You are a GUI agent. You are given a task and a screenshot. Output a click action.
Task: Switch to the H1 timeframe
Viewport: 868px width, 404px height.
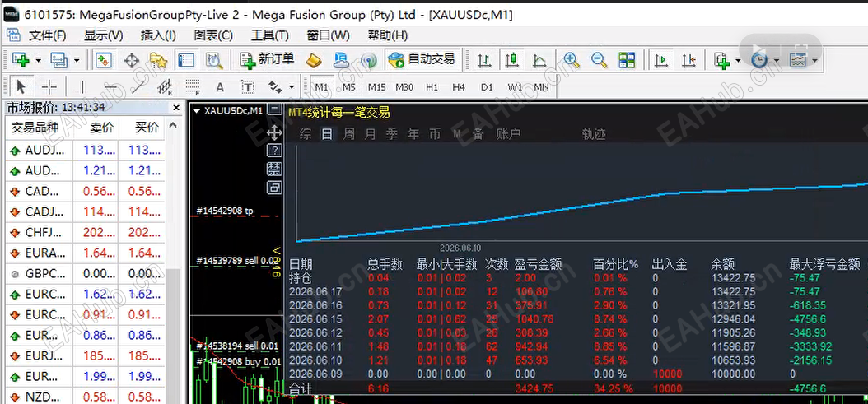pyautogui.click(x=432, y=87)
